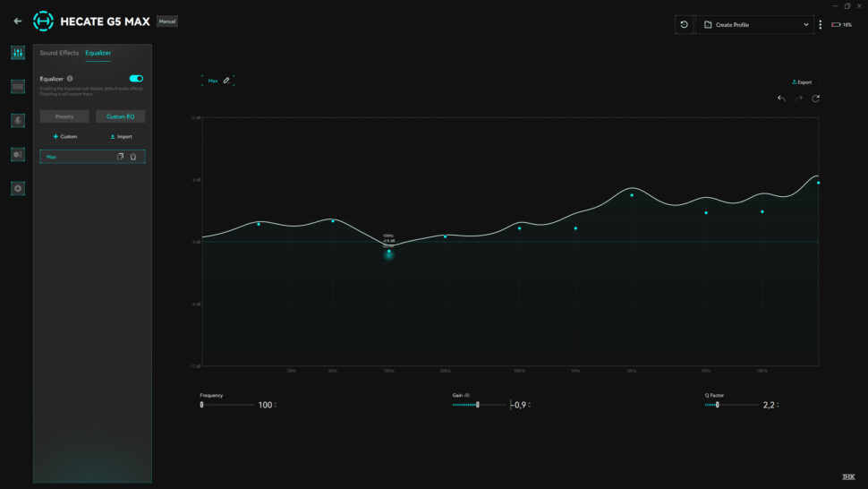868x489 pixels.
Task: Adjust the Frequency value stepper arrows
Action: 275,405
